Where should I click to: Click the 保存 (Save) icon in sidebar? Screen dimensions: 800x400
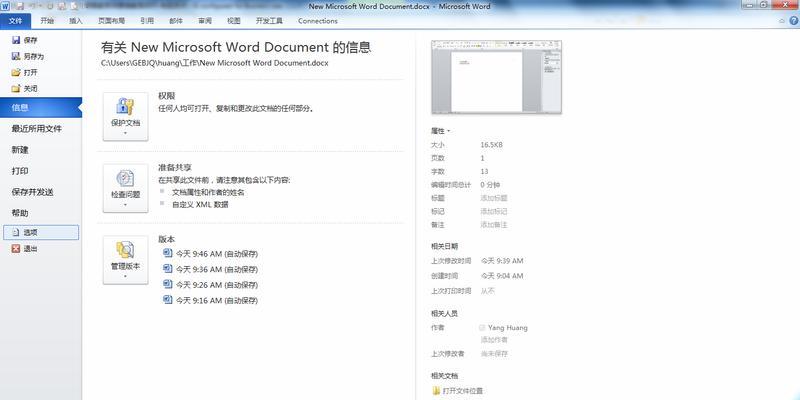coord(16,40)
